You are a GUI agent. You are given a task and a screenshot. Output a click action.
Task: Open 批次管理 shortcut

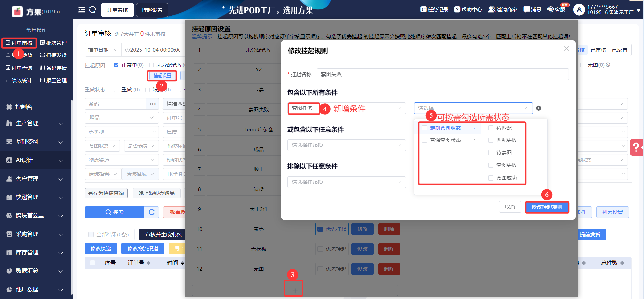click(x=53, y=43)
